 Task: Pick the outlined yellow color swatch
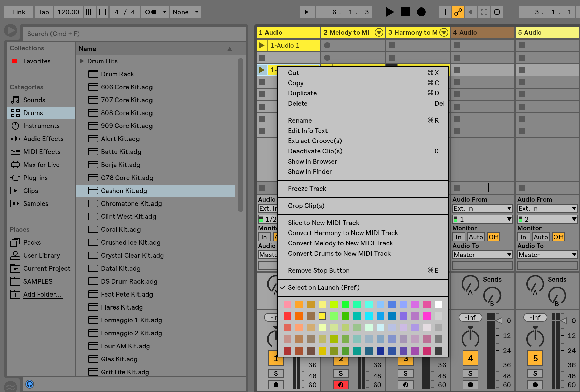coord(322,316)
